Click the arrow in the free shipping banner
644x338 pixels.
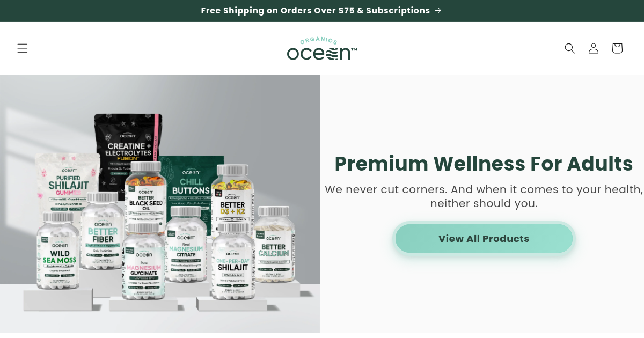click(x=438, y=11)
